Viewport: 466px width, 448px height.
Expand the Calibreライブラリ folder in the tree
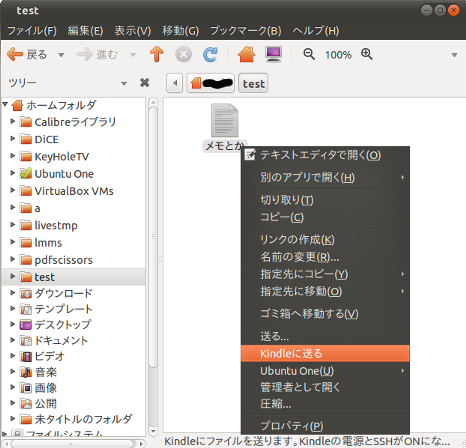pyautogui.click(x=13, y=121)
